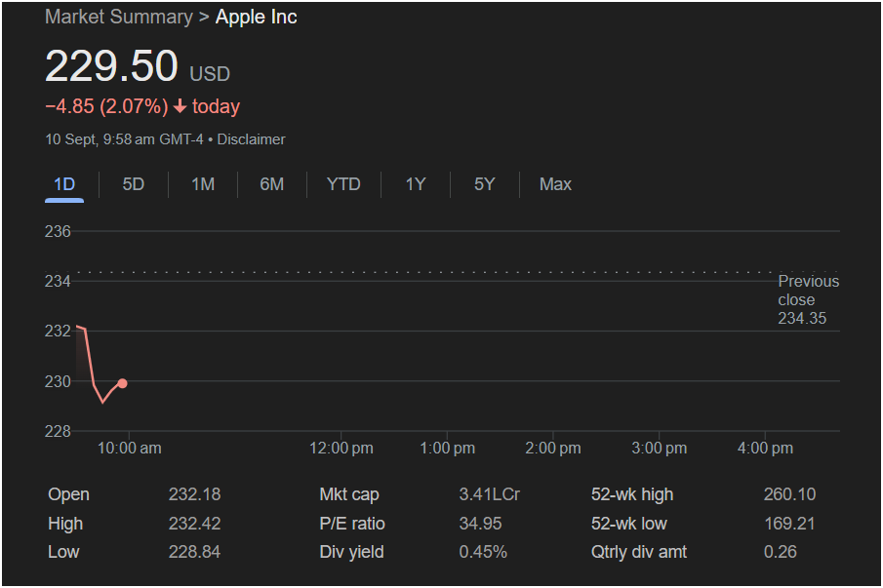Screen dimensions: 883x588
Task: Click the Qtrly div amt value 0.26
Action: 780,552
